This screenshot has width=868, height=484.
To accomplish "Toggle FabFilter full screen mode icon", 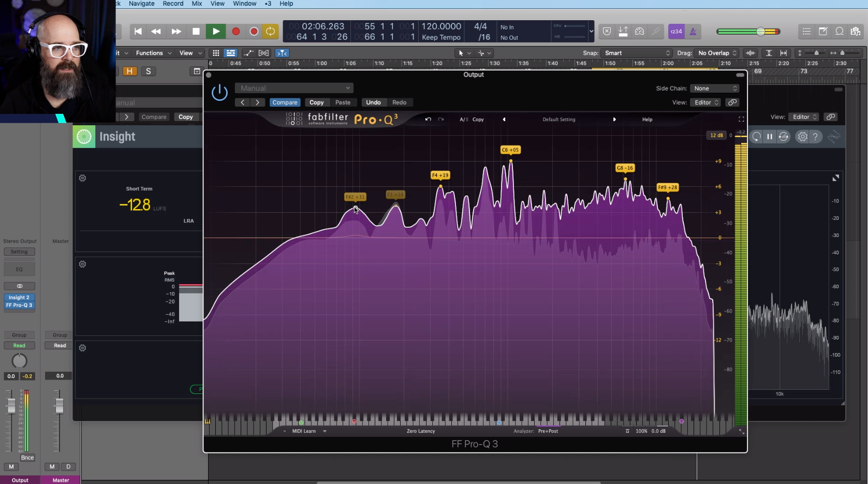I will 741,119.
